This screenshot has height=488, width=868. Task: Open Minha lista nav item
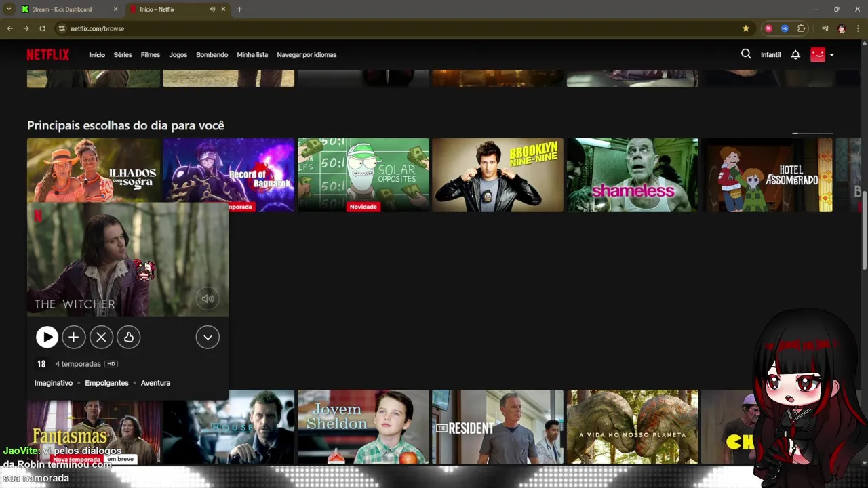click(x=252, y=55)
